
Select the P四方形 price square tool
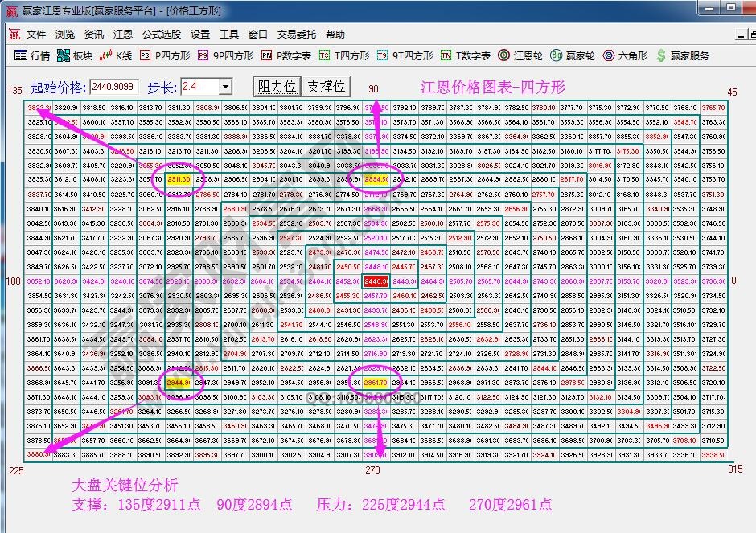coord(165,56)
